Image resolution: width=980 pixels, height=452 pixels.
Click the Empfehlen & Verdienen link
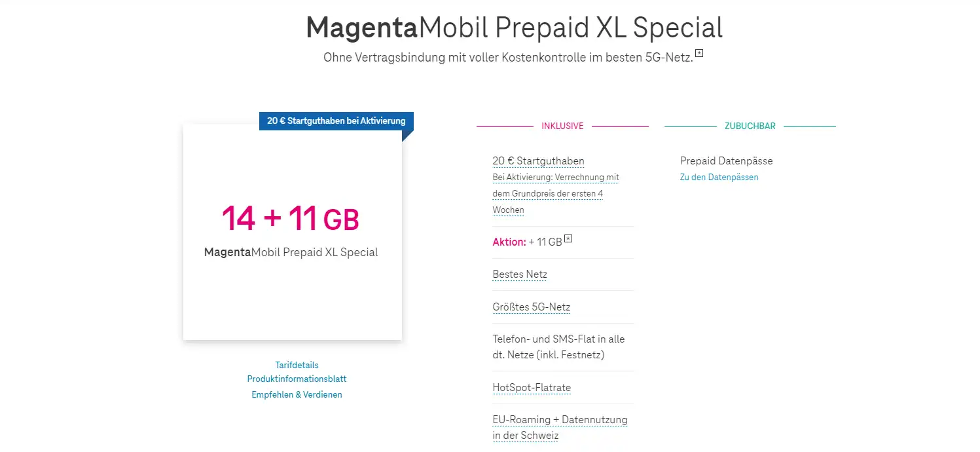click(297, 394)
